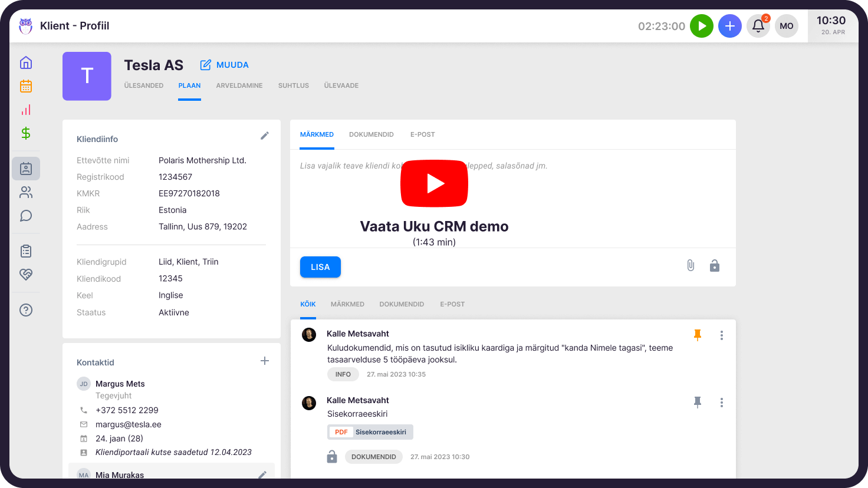Image resolution: width=868 pixels, height=488 pixels.
Task: Play the Uku CRM demo video
Action: coord(435,183)
